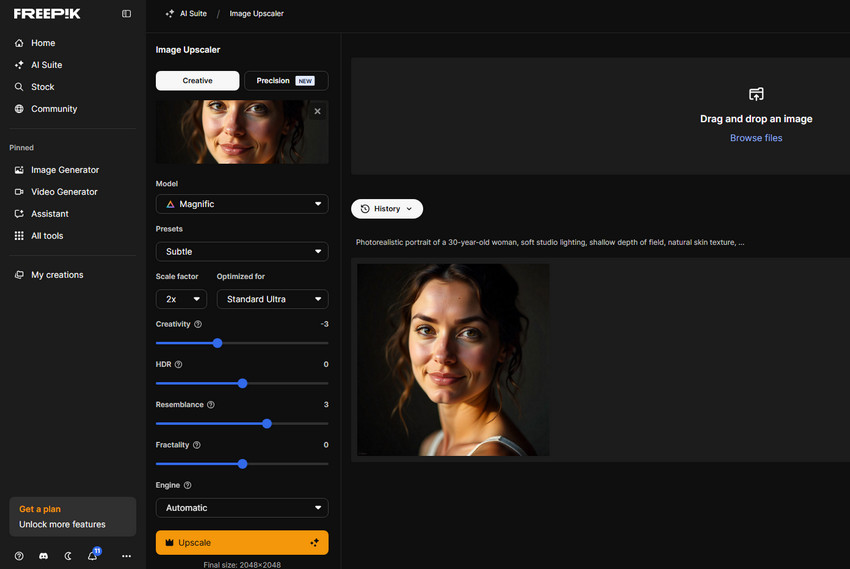
Task: Open Image Generator in the sidebar
Action: [x=65, y=170]
